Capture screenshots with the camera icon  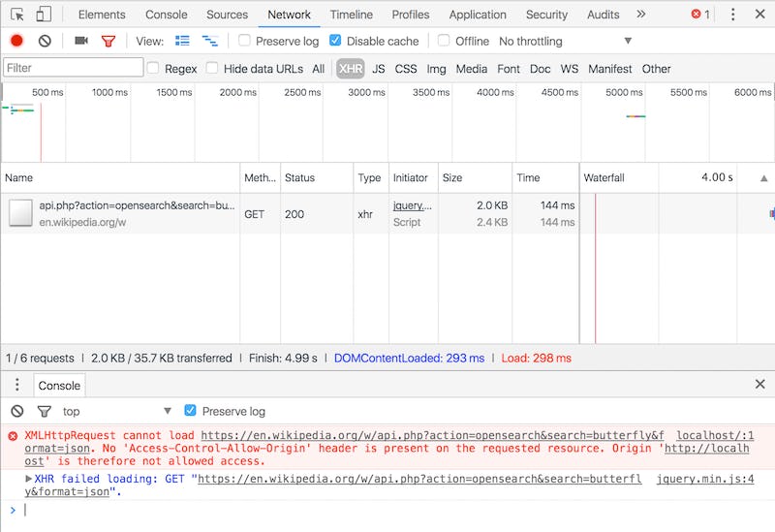81,41
